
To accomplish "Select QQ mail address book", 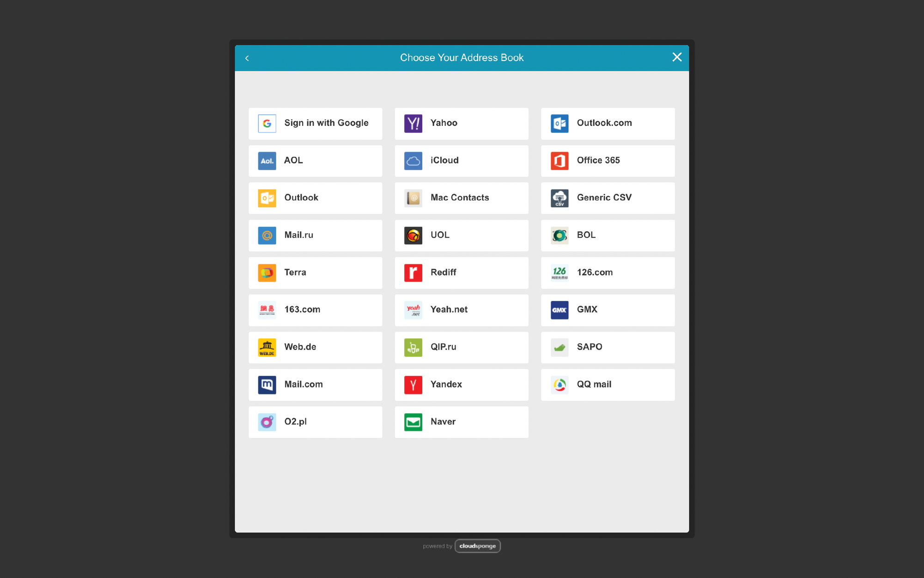I will click(x=608, y=383).
